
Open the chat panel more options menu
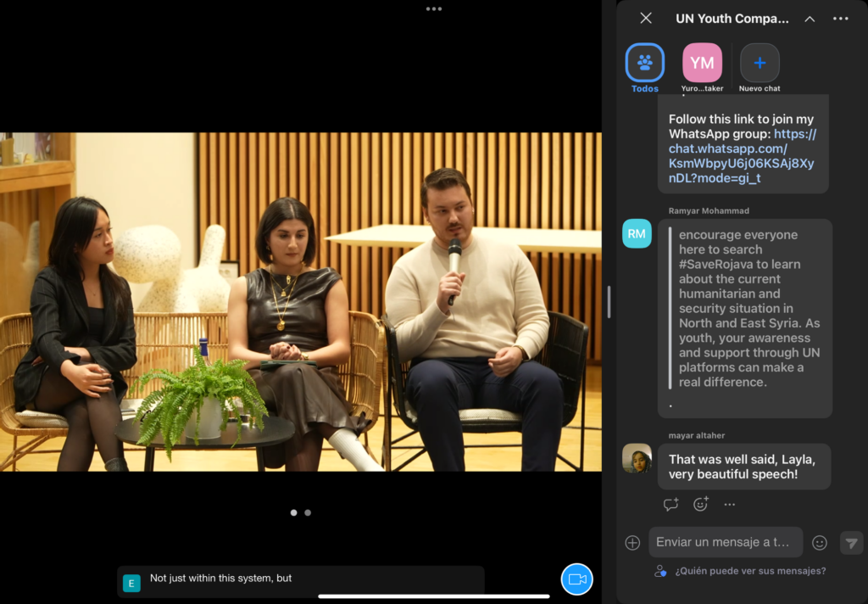(x=840, y=19)
